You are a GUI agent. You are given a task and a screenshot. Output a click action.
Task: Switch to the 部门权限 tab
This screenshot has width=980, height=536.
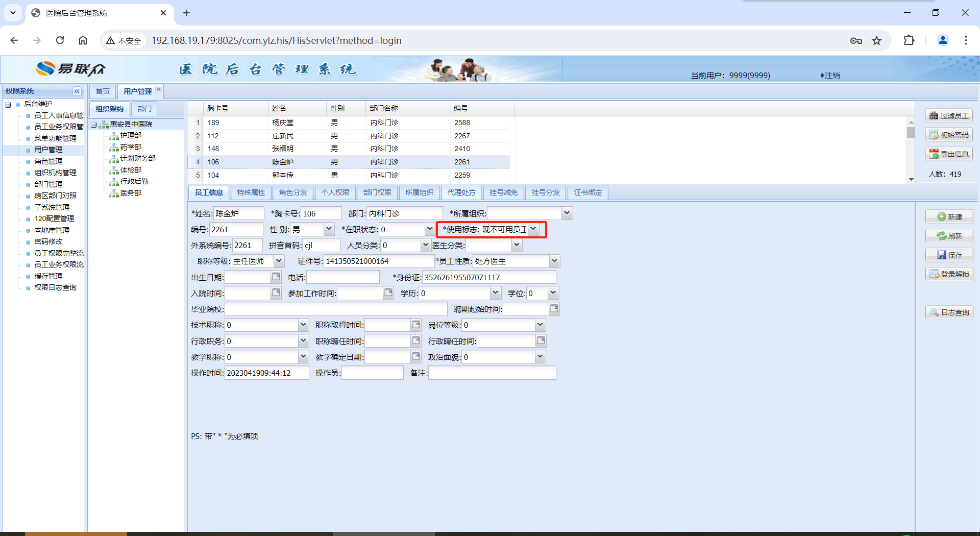click(x=377, y=192)
